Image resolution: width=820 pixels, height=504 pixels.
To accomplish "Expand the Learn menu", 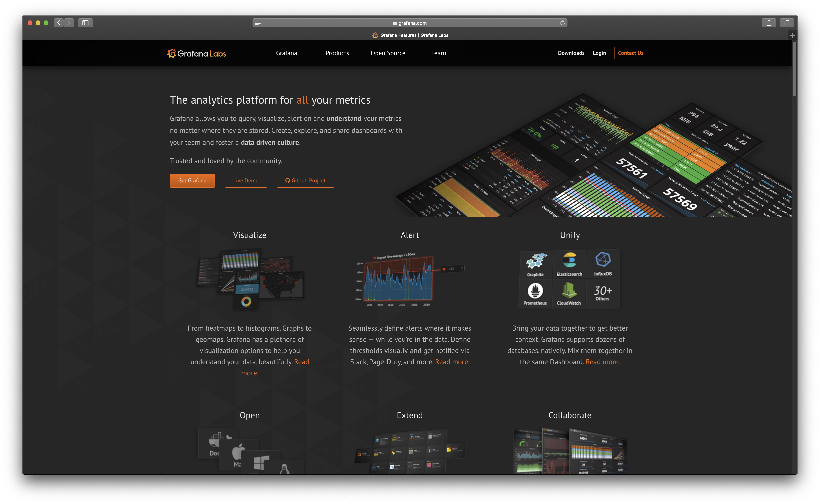I will (438, 53).
